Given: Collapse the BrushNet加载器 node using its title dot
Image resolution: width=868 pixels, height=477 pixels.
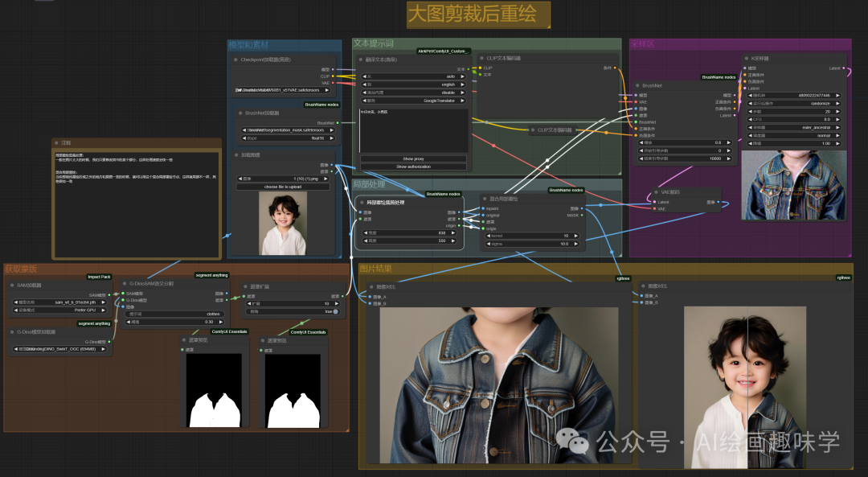Looking at the screenshot, I should click(x=240, y=113).
